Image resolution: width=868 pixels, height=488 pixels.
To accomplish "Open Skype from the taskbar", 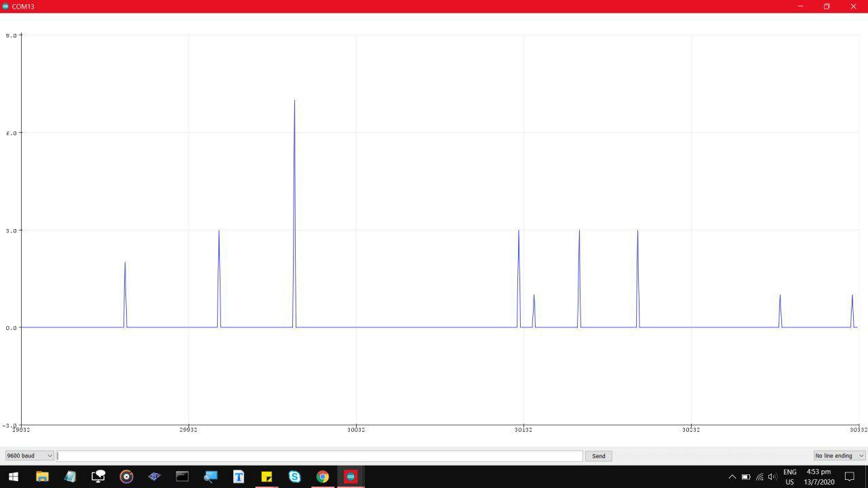I will pyautogui.click(x=294, y=476).
